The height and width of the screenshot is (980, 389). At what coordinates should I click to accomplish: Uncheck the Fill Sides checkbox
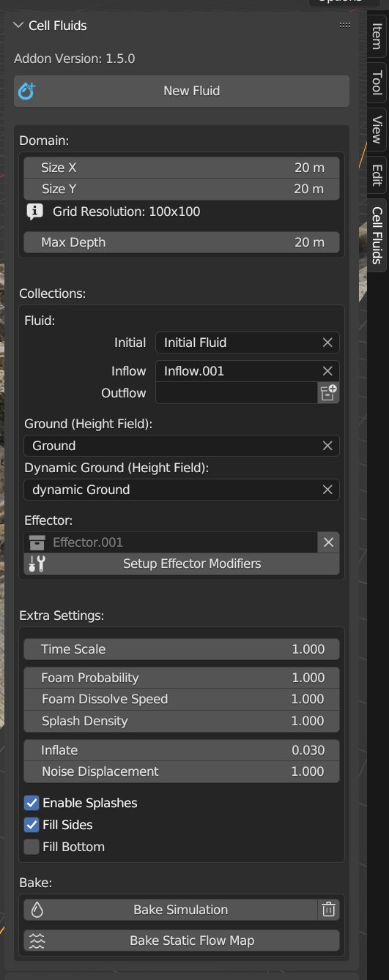[32, 825]
